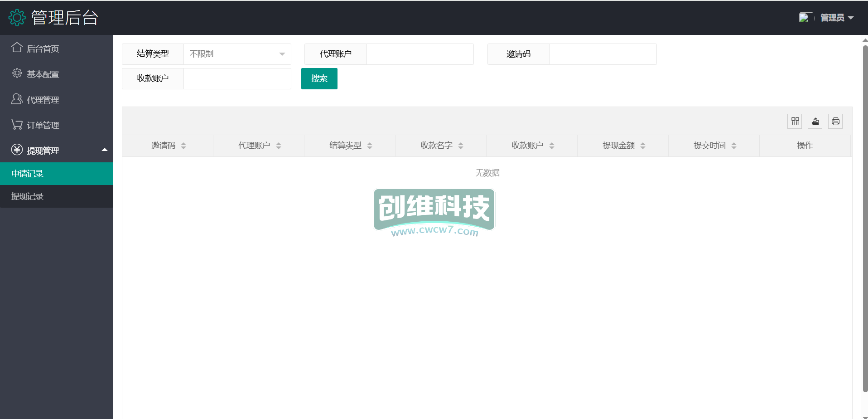
Task: Sort table by 邀请码 column
Action: click(183, 146)
